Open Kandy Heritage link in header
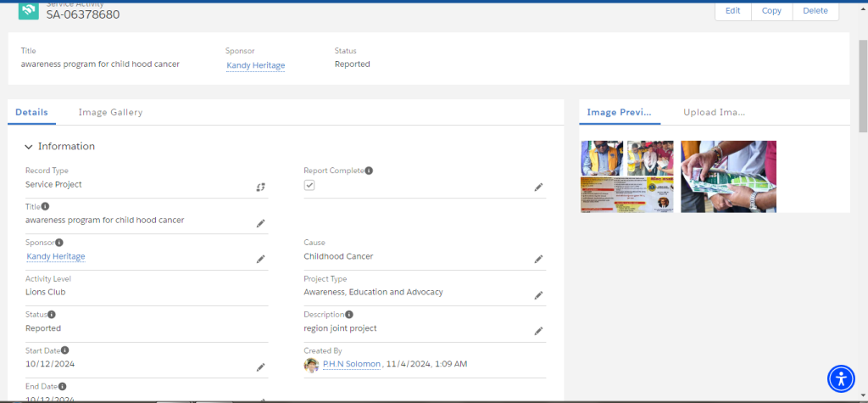Screen dimensions: 868x403 point(256,65)
